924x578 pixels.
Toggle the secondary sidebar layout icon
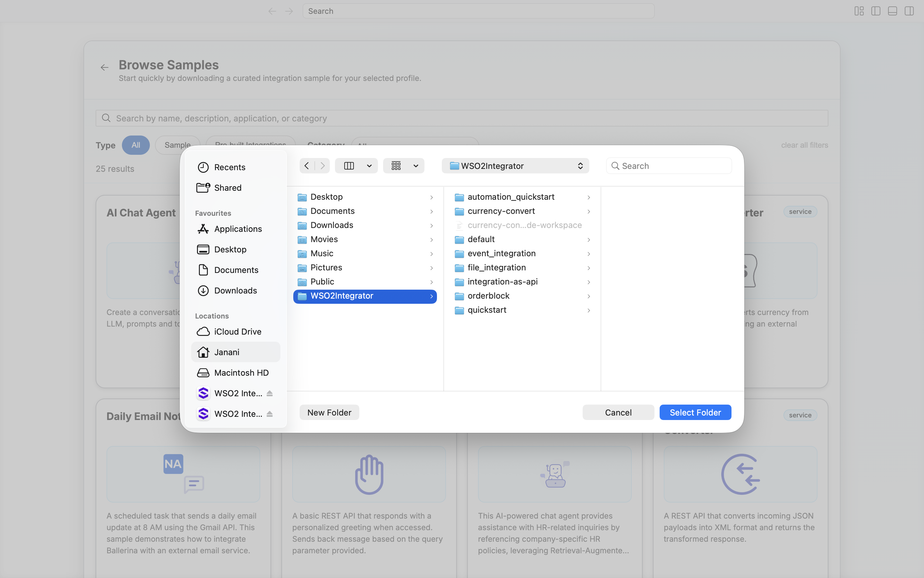tap(909, 11)
